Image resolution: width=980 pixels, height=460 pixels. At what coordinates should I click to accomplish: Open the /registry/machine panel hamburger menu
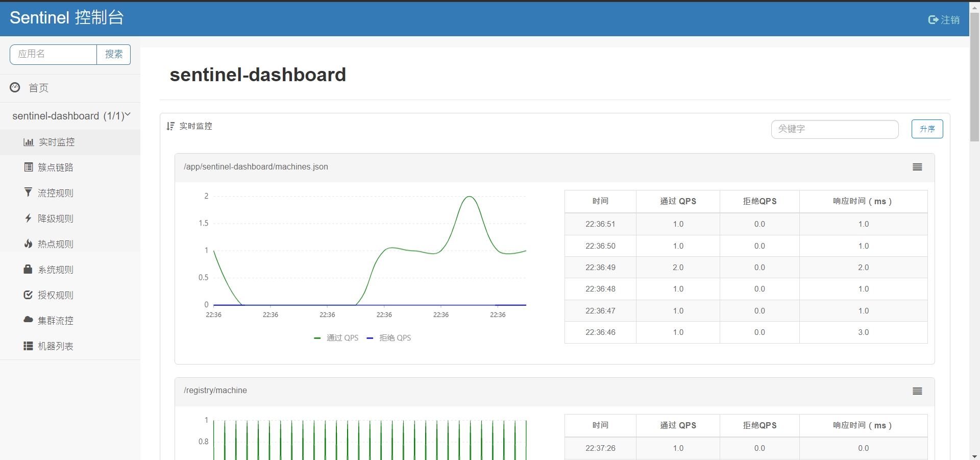[917, 391]
